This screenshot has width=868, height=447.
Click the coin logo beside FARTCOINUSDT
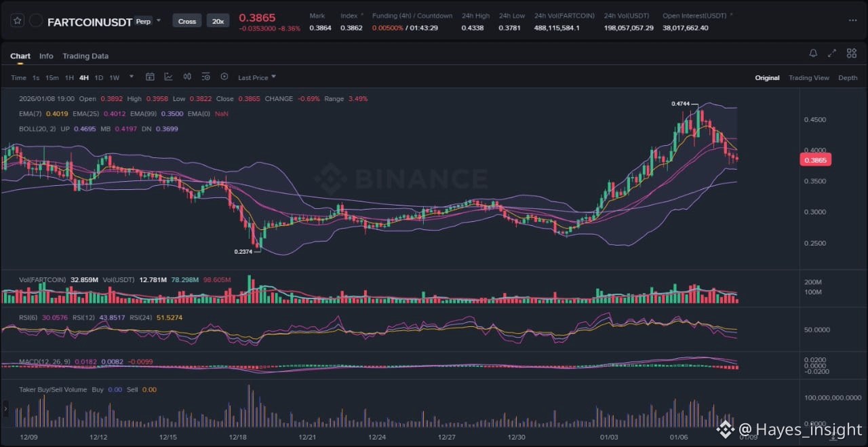(x=36, y=21)
